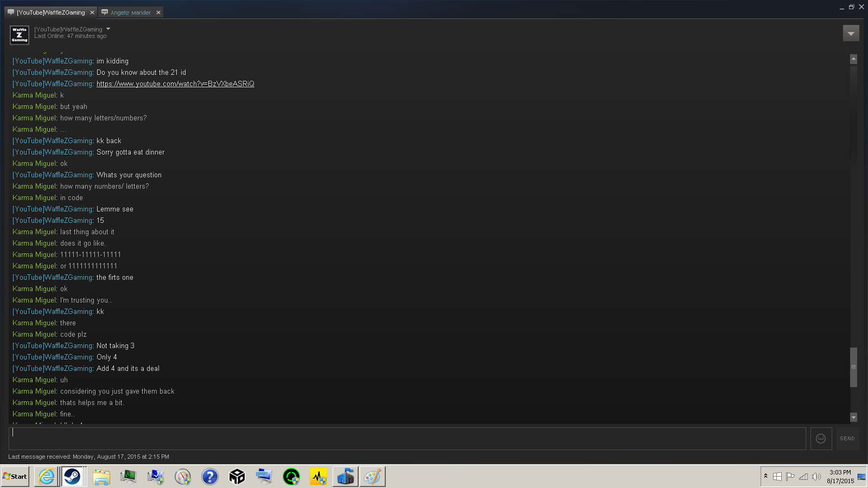This screenshot has width=868, height=488.
Task: Click the "Not taking 3" message
Action: coord(116,346)
